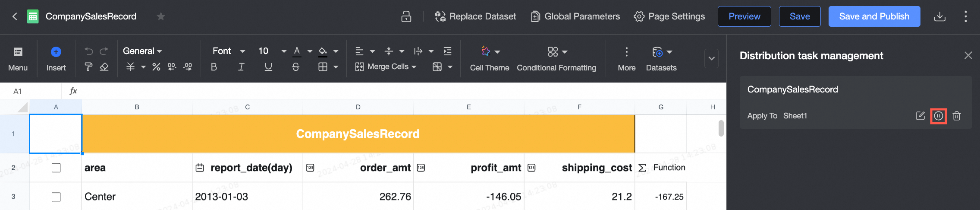This screenshot has width=980, height=210.
Task: Apply strikethrough formatting
Action: pos(295,67)
